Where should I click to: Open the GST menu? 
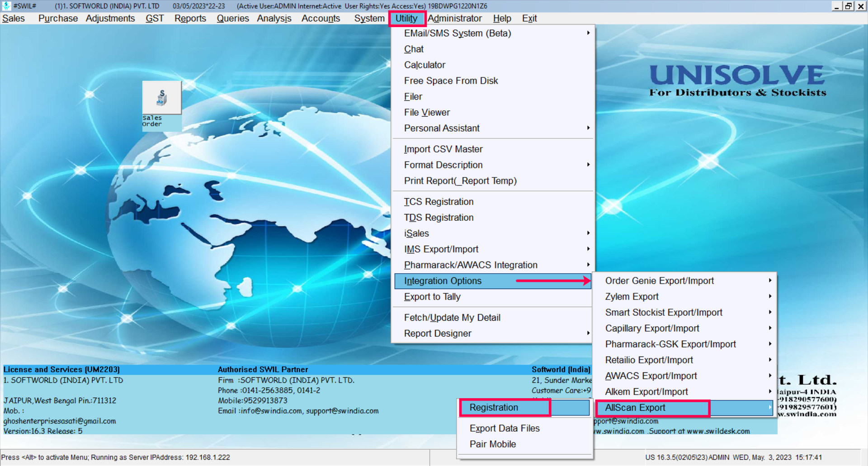point(155,19)
